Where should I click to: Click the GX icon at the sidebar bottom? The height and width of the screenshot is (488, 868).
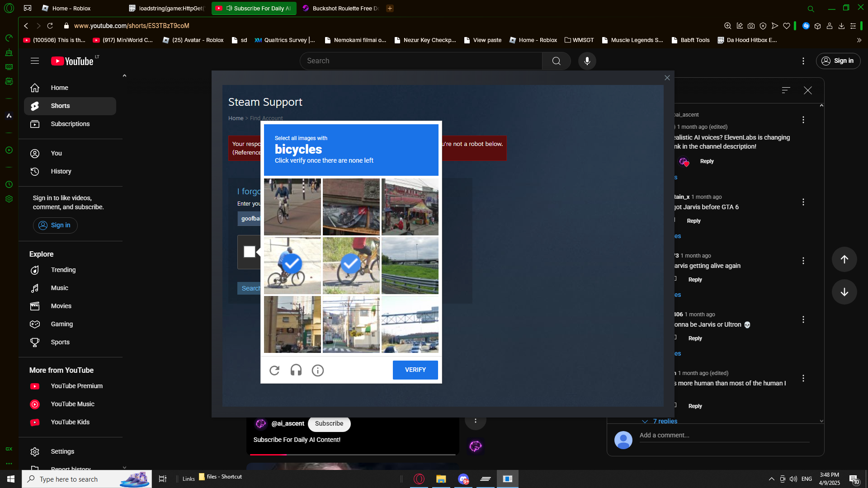click(9, 449)
